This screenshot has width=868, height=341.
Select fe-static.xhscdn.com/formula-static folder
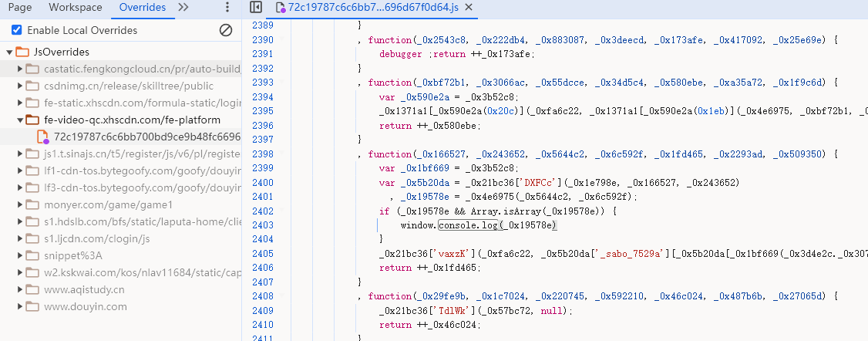(x=143, y=103)
